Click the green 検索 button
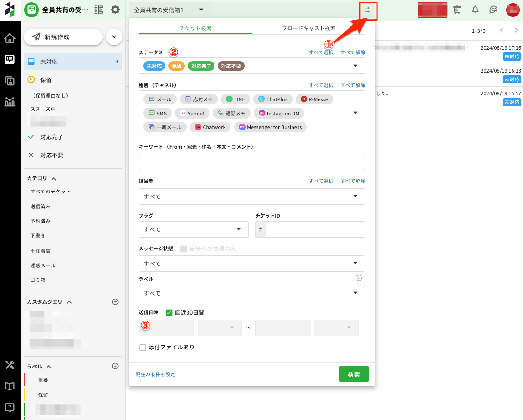This screenshot has height=420, width=523. (x=354, y=374)
